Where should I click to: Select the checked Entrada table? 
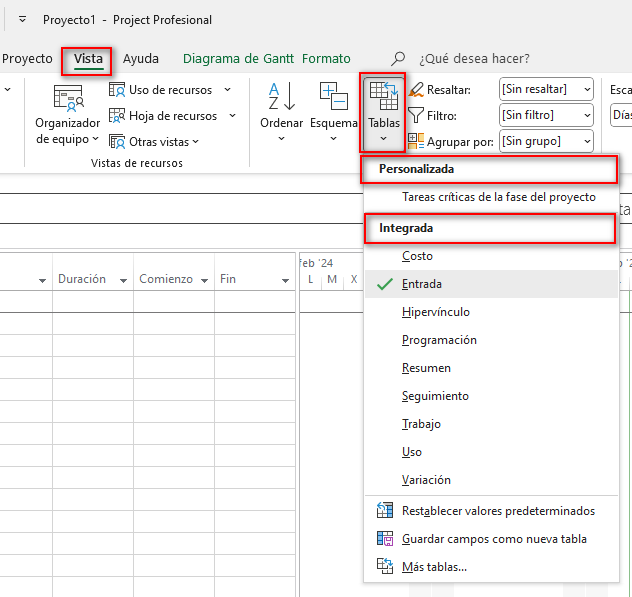click(x=422, y=284)
